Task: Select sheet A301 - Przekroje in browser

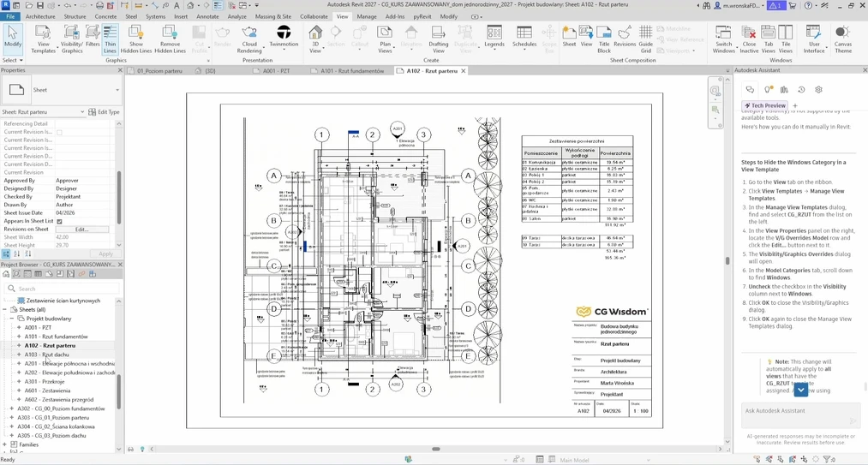Action: tap(45, 381)
